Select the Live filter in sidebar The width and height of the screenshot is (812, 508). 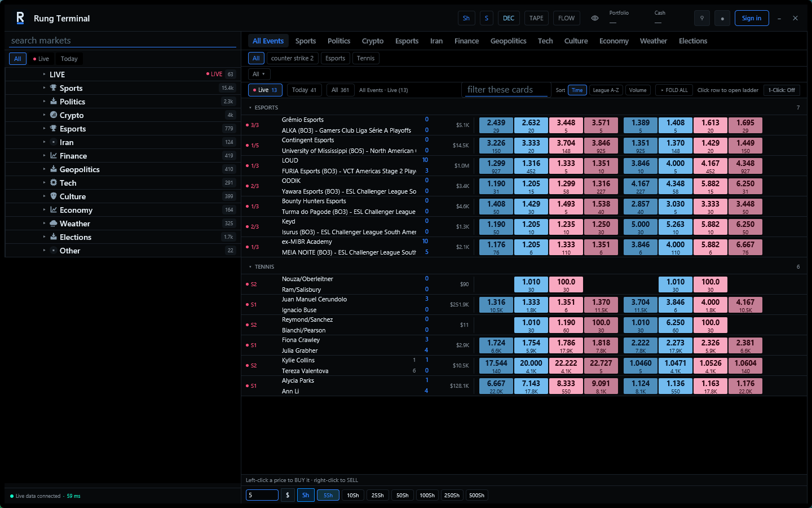41,59
